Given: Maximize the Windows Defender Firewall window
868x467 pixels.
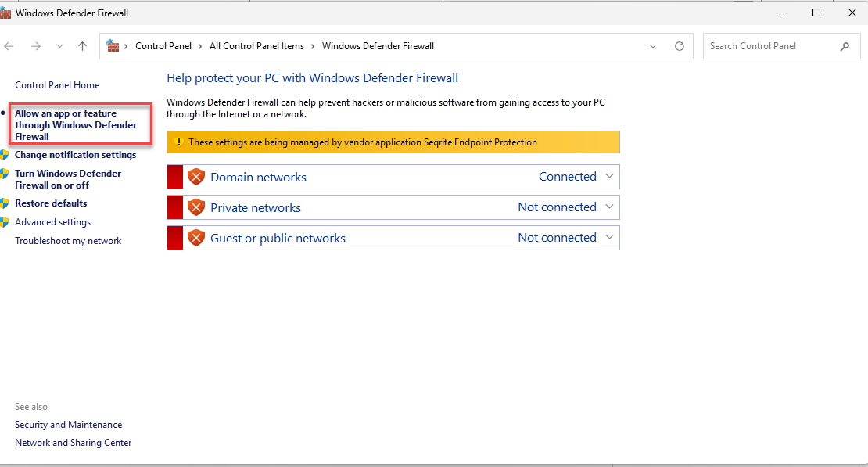Looking at the screenshot, I should click(816, 13).
